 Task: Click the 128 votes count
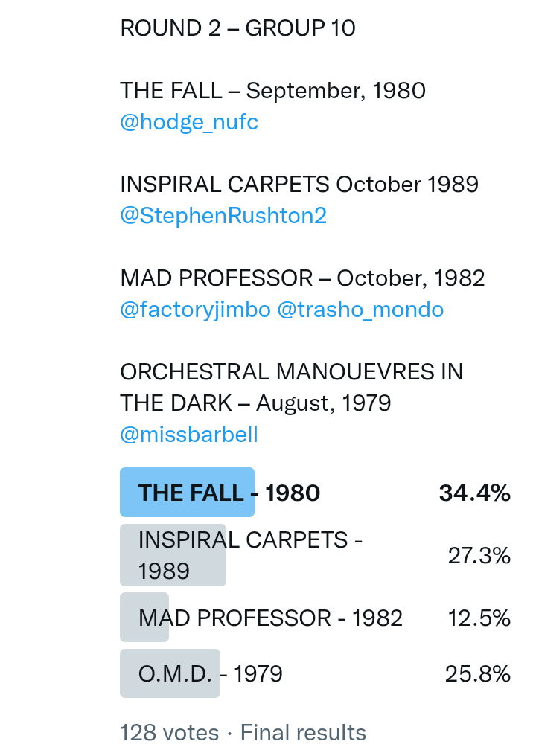point(170,733)
